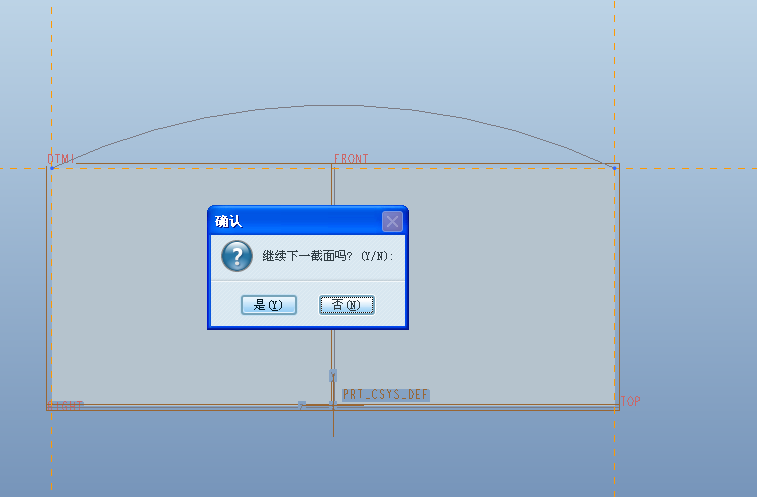757x497 pixels.
Task: Click the 确认 dialog title
Action: point(228,222)
